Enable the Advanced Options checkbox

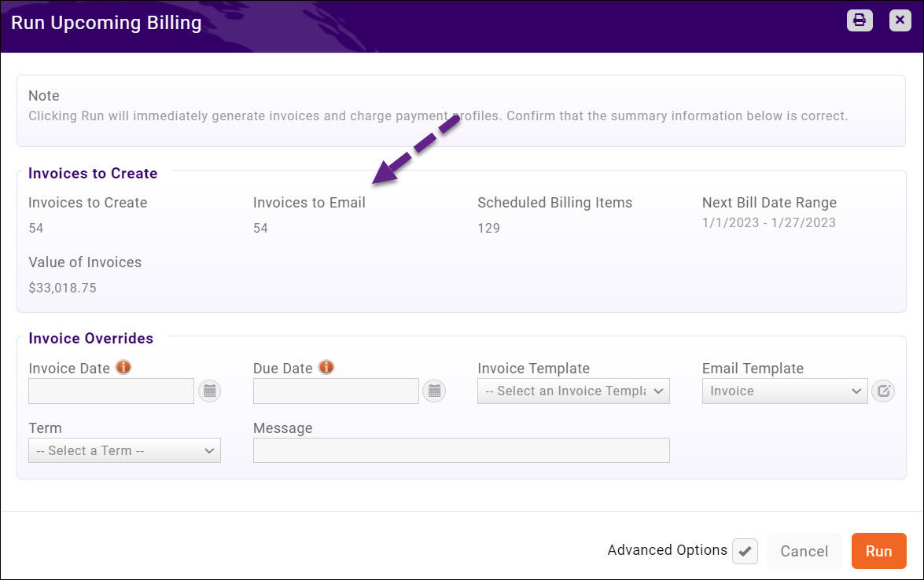(x=745, y=551)
